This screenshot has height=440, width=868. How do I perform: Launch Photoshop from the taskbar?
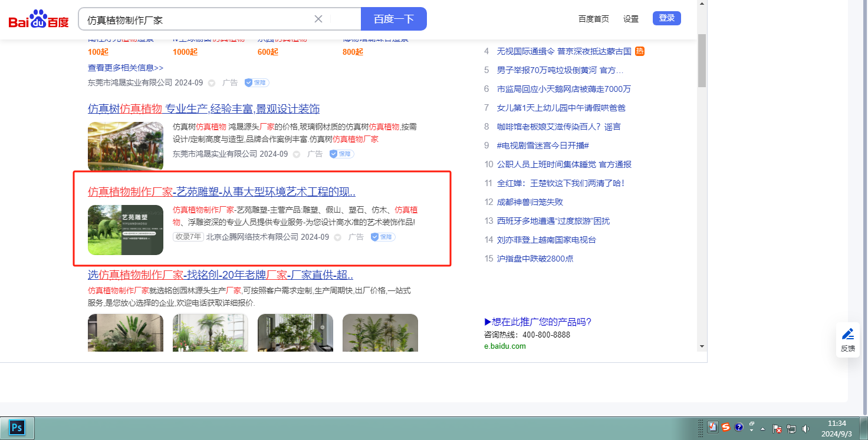coord(17,428)
